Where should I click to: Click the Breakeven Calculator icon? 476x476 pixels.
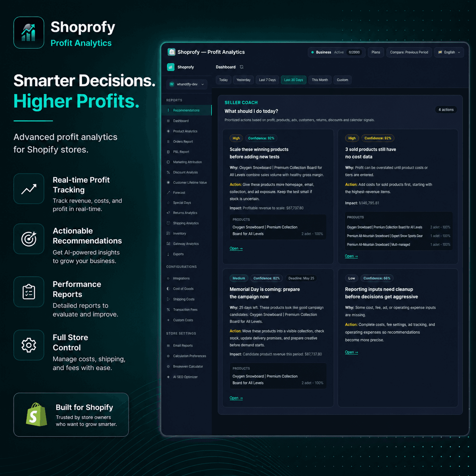pyautogui.click(x=168, y=367)
